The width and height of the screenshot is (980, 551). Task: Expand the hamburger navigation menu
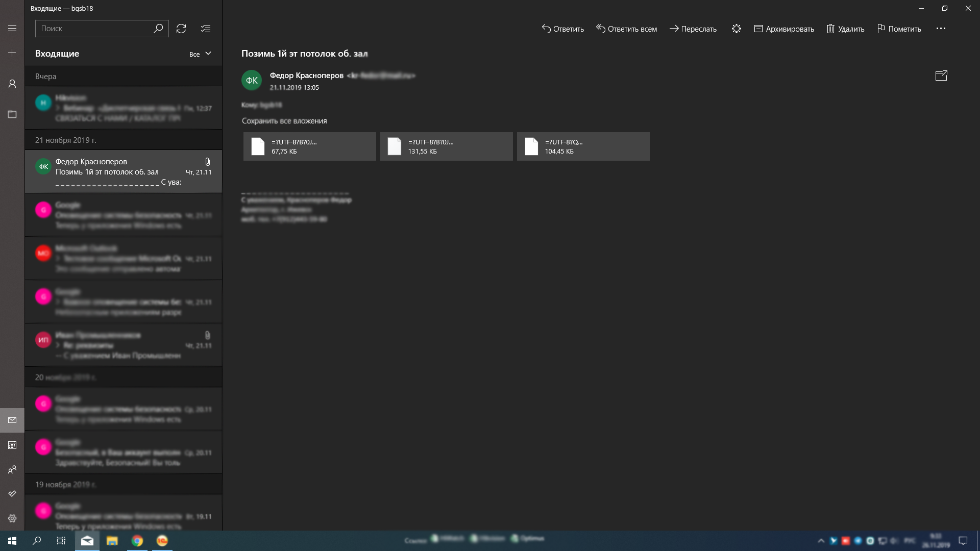(12, 29)
